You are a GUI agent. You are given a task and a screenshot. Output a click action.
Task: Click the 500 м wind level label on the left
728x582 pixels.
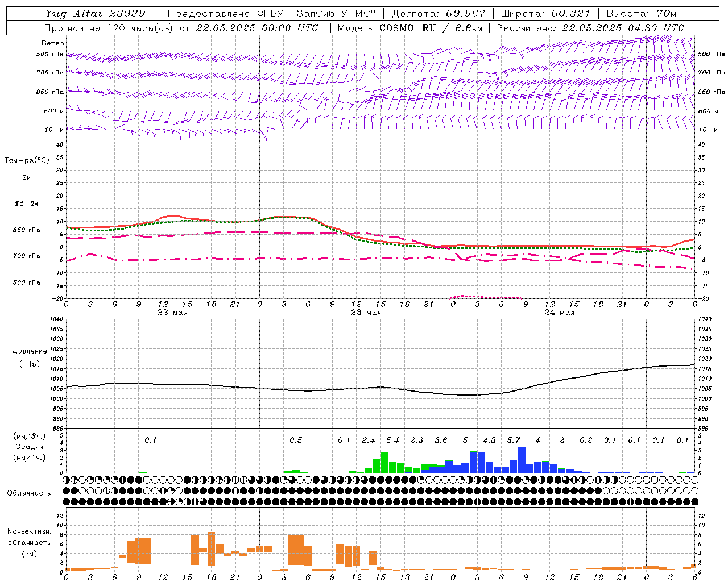tap(54, 111)
